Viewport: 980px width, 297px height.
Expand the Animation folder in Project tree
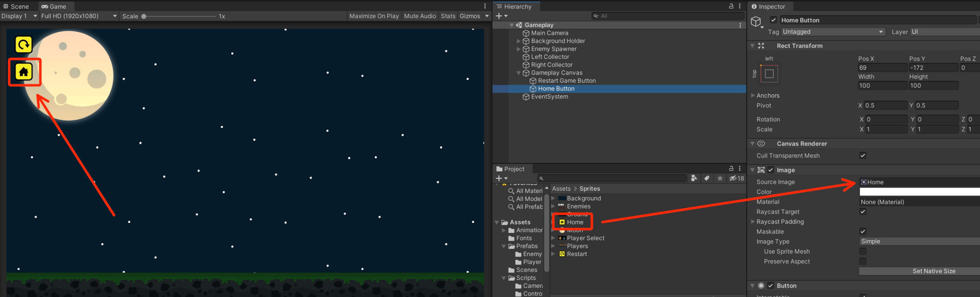pos(504,230)
